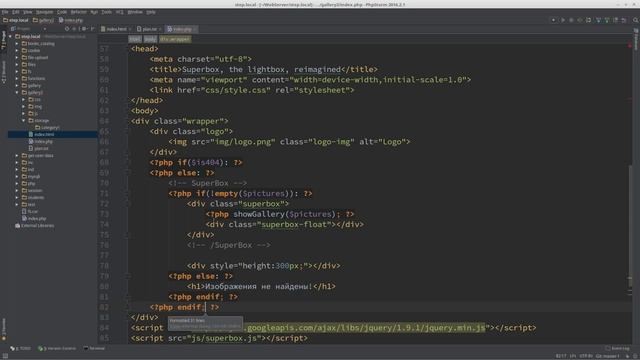640x360 pixels.
Task: Switch to the index.html editor tab
Action: pos(116,29)
